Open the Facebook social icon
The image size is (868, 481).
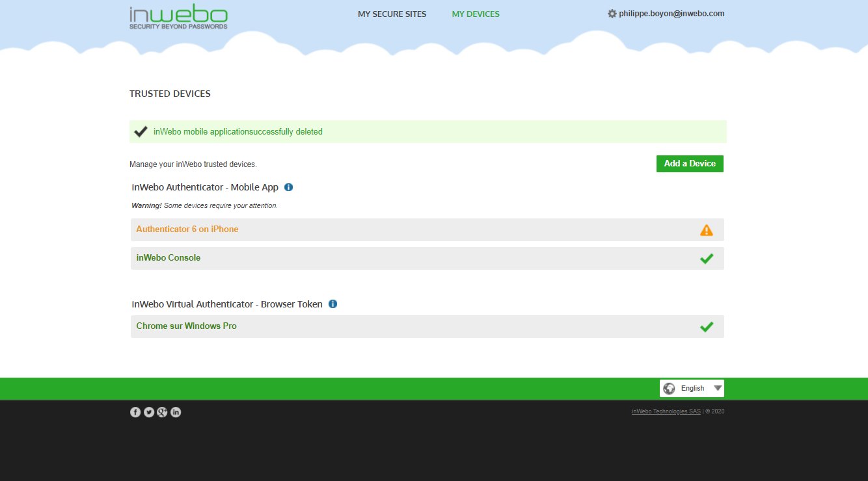[135, 412]
